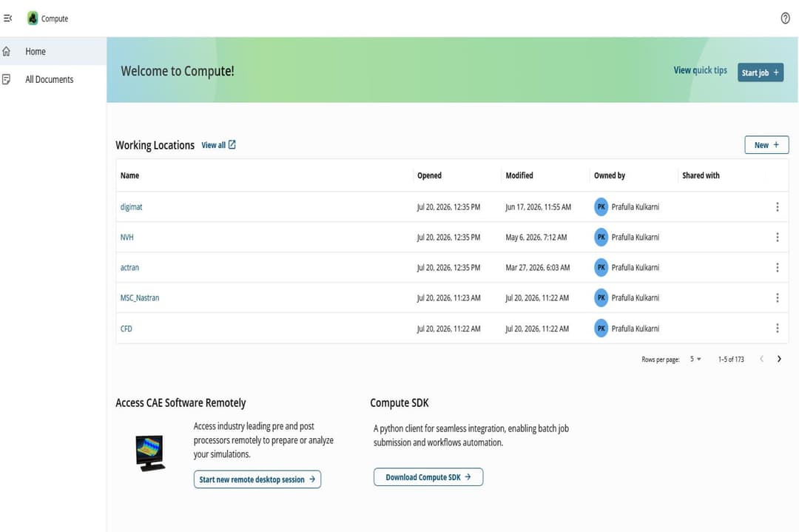
Task: Click the Name column header
Action: click(129, 175)
